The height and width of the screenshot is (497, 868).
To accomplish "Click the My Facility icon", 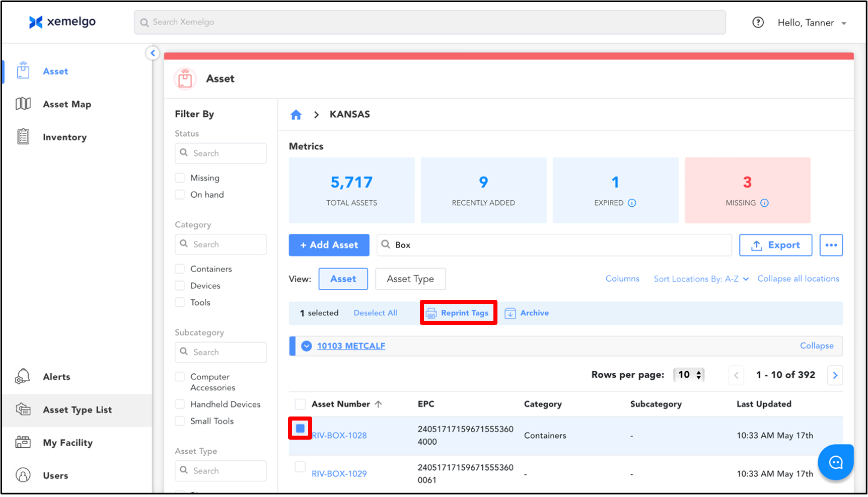I will (x=23, y=442).
